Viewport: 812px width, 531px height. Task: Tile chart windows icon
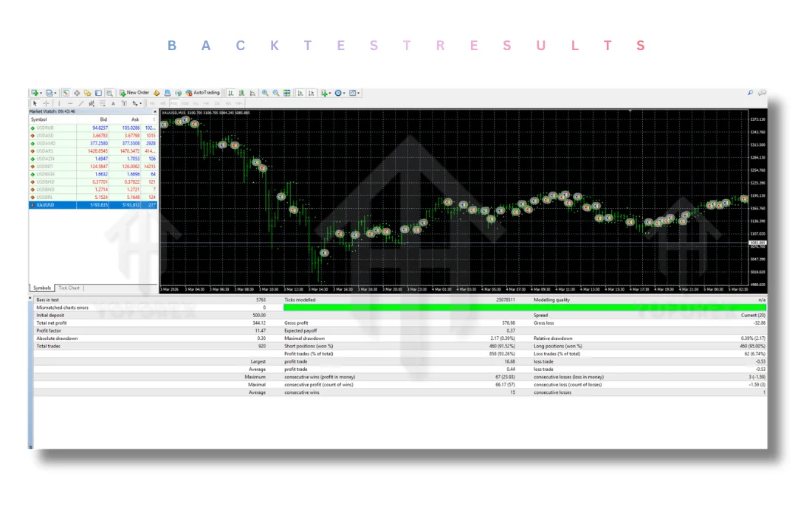(x=287, y=93)
